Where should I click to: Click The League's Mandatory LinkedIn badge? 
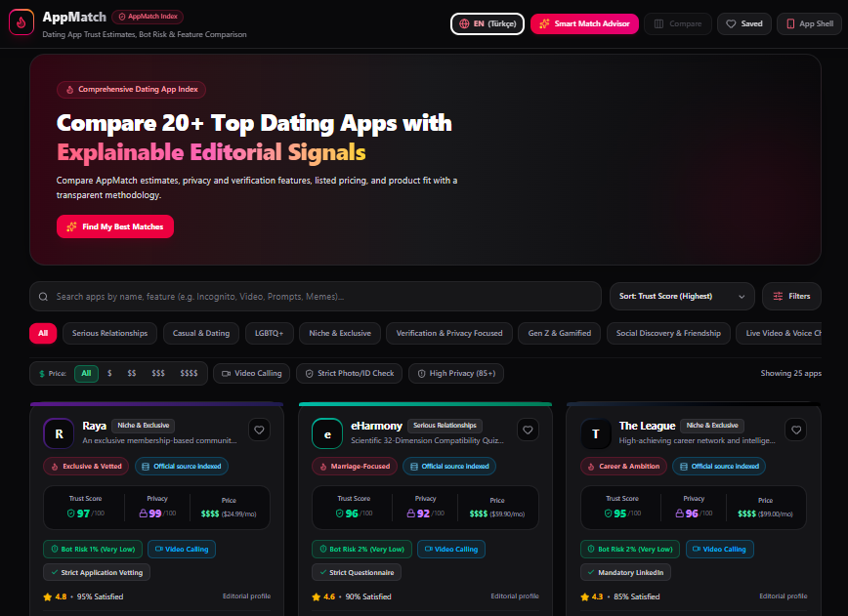pyautogui.click(x=625, y=572)
